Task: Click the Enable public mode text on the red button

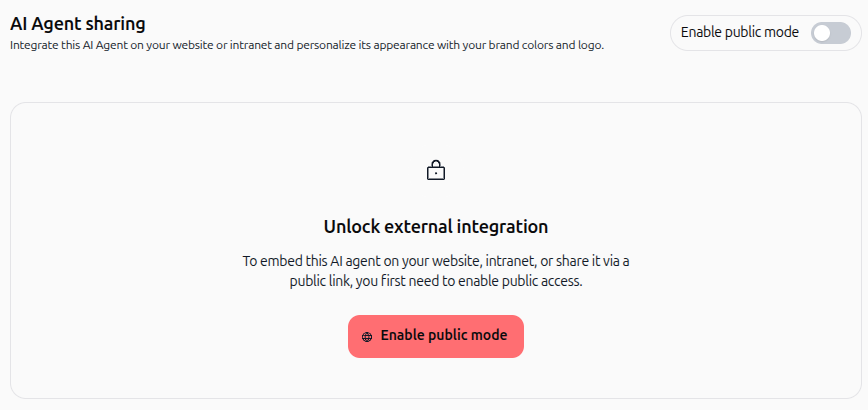Action: click(x=444, y=335)
